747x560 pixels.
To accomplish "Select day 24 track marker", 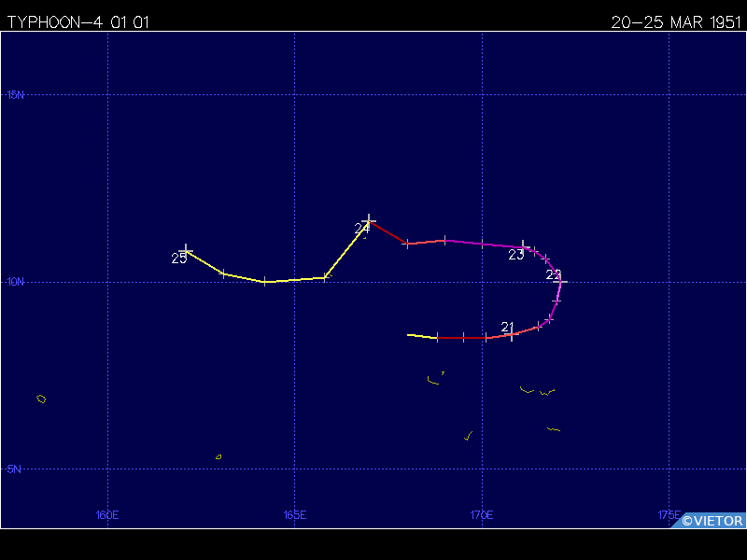I will point(368,221).
